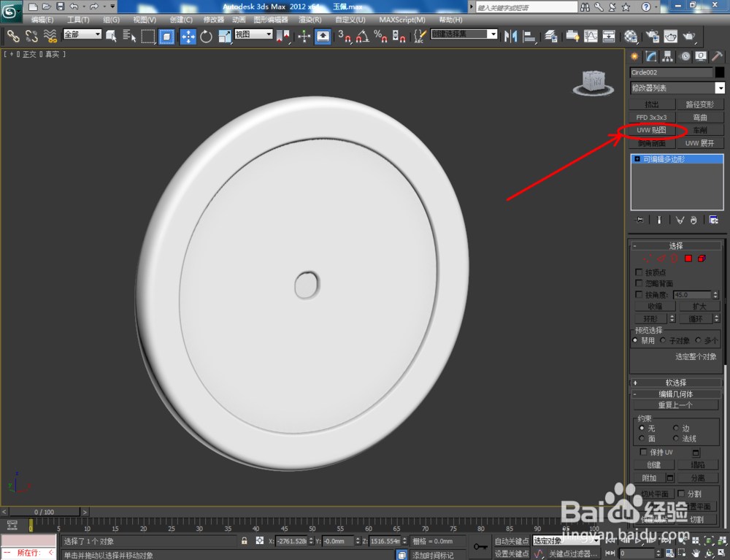Open the 创建选择集 named selection dropdown

pos(464,34)
